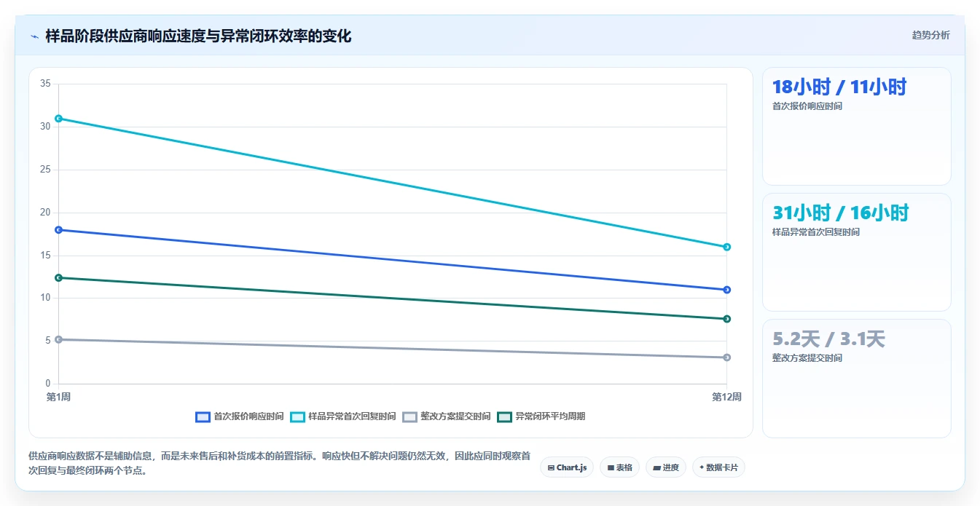Viewport: 980px width, 506px height.
Task: Open the 31小时 / 16小时 stat card
Action: [x=857, y=253]
